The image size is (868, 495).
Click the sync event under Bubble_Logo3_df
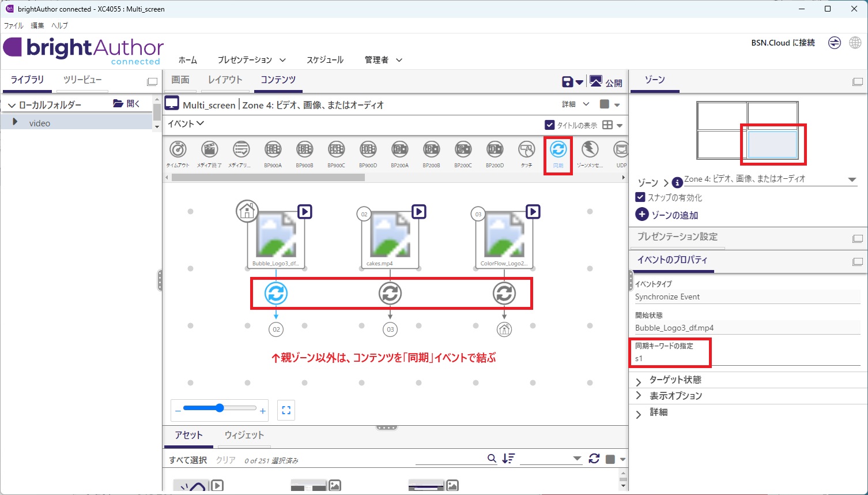[x=276, y=293]
